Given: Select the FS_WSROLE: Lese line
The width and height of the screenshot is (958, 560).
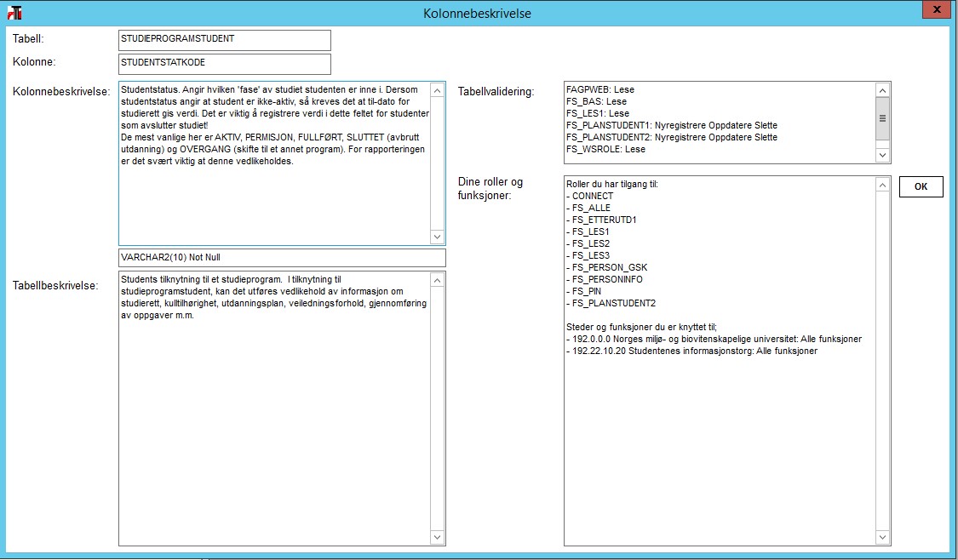Looking at the screenshot, I should pyautogui.click(x=605, y=149).
